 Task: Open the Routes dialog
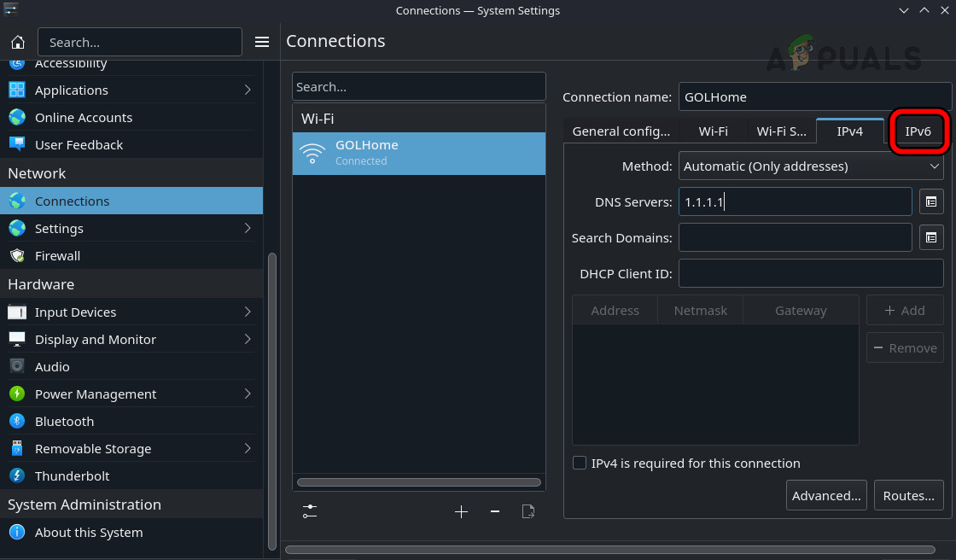(x=908, y=495)
